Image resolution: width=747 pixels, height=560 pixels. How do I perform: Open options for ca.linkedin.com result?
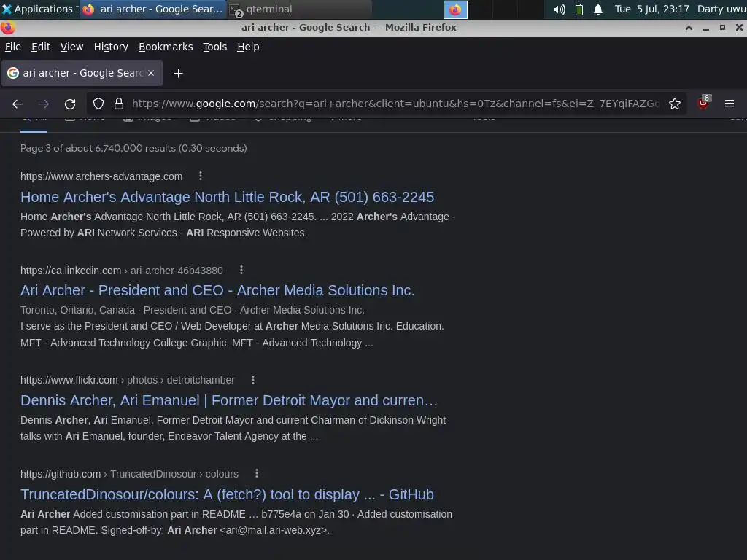(x=241, y=270)
